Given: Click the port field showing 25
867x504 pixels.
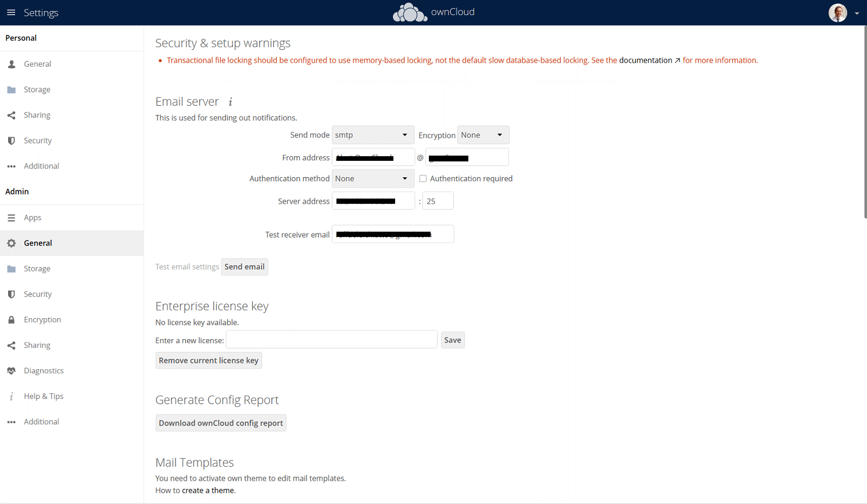Looking at the screenshot, I should pyautogui.click(x=438, y=201).
